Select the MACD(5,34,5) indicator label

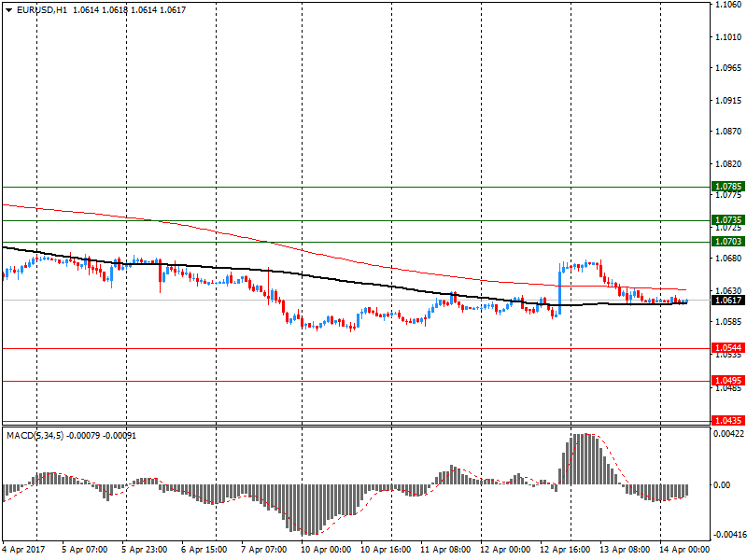35,436
